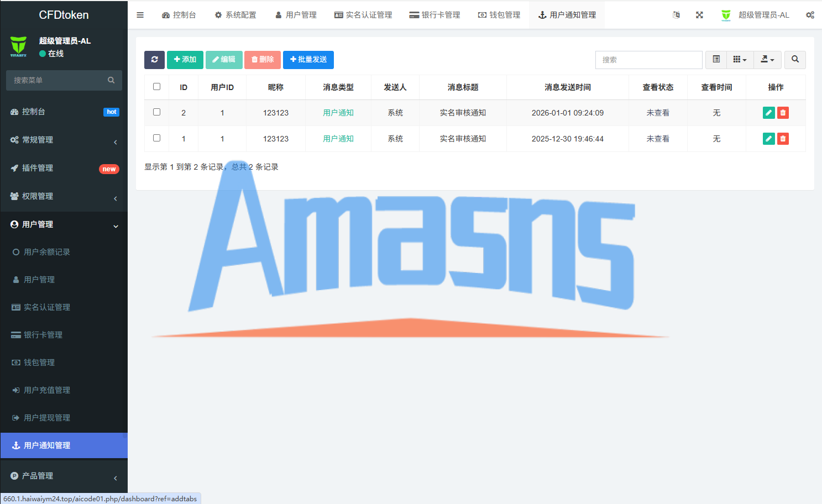Expand the 常规管理 sidebar menu
Screen dimensions: 822x504
click(64, 140)
